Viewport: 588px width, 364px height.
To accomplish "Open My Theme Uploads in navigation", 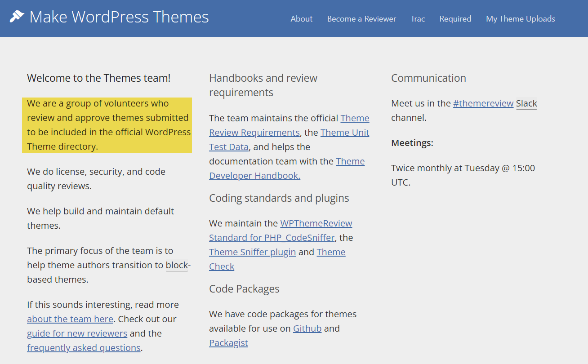I will pos(520,19).
